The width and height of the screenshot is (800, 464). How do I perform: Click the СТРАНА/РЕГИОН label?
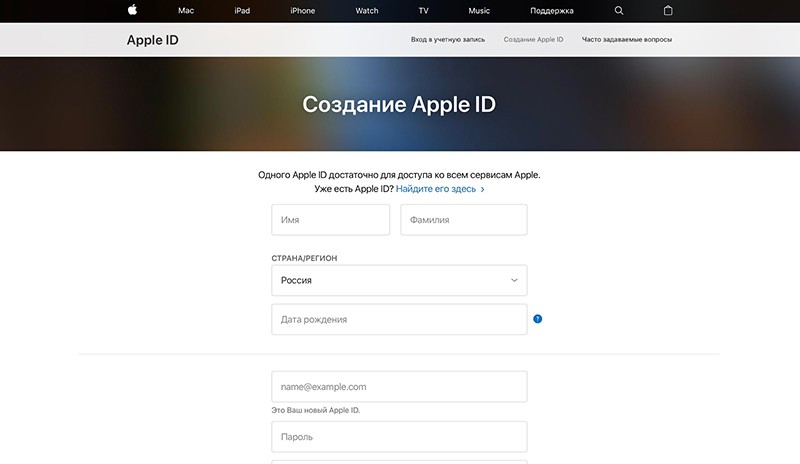pos(304,258)
